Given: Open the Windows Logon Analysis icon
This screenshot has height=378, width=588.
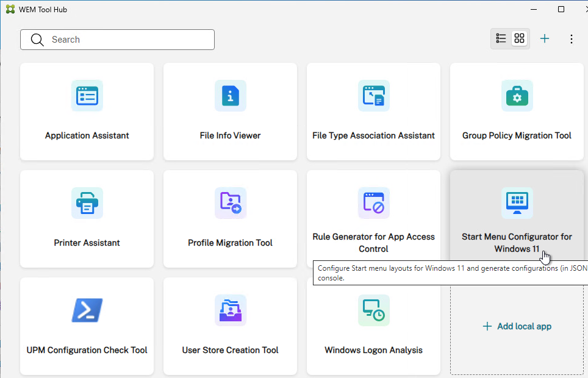Looking at the screenshot, I should click(373, 310).
